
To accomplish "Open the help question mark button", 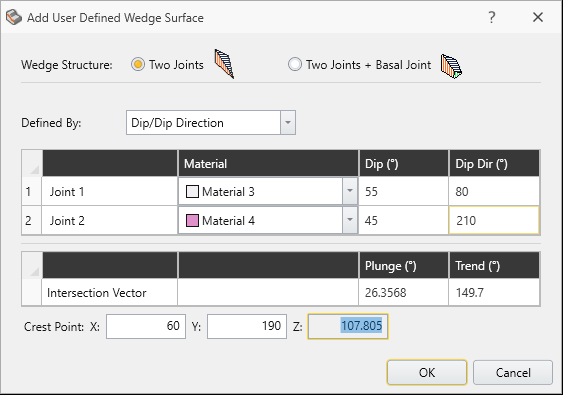I will pyautogui.click(x=492, y=17).
